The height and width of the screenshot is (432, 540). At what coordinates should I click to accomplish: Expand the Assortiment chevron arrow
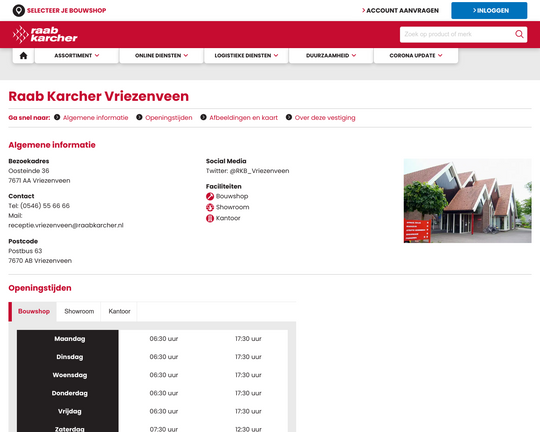pyautogui.click(x=97, y=55)
